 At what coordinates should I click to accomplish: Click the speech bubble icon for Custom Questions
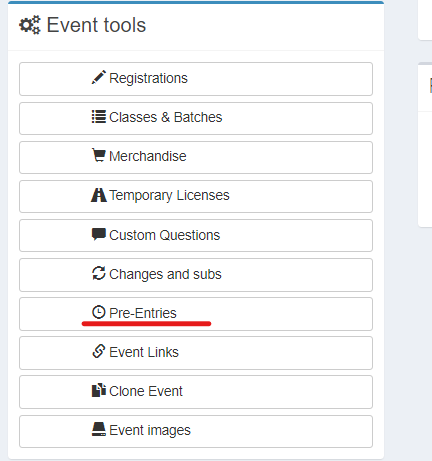[x=99, y=234]
